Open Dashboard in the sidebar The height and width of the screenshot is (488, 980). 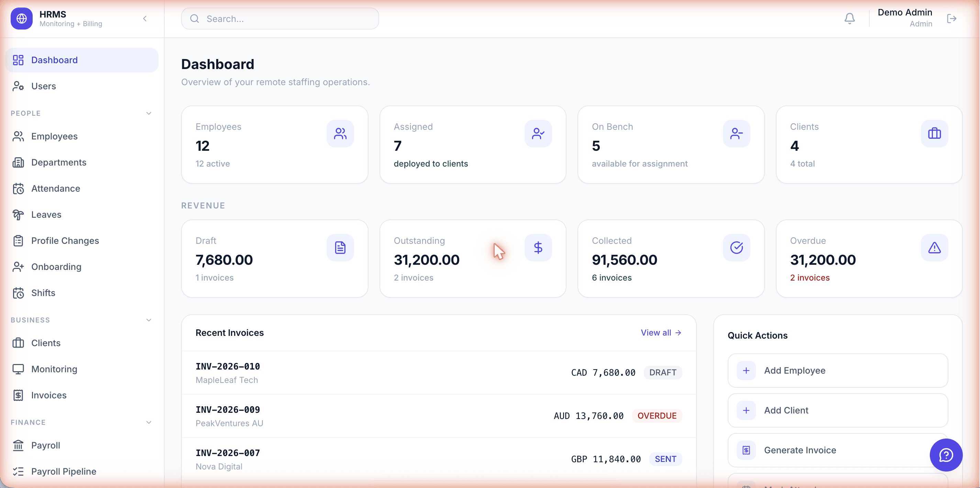(x=82, y=60)
